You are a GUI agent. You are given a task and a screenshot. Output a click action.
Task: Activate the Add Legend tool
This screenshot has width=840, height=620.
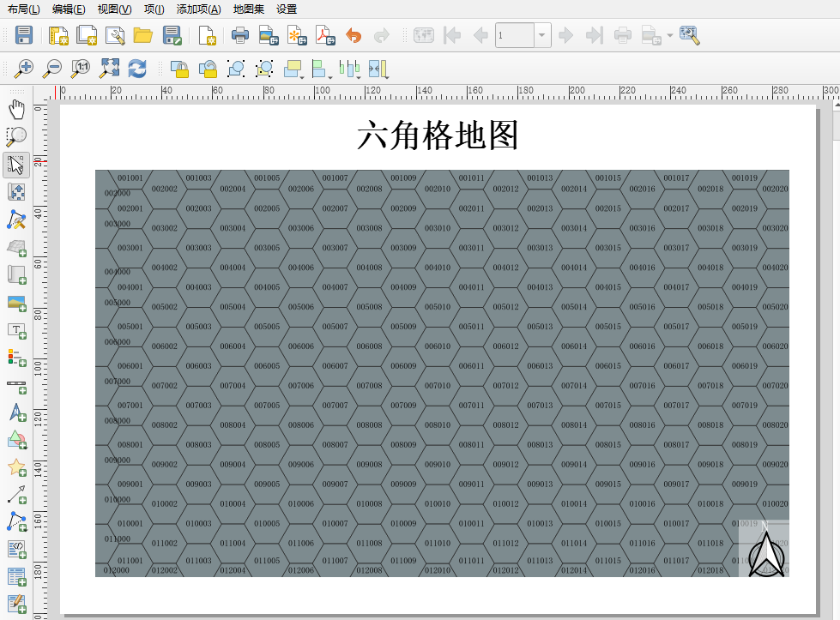pos(16,357)
